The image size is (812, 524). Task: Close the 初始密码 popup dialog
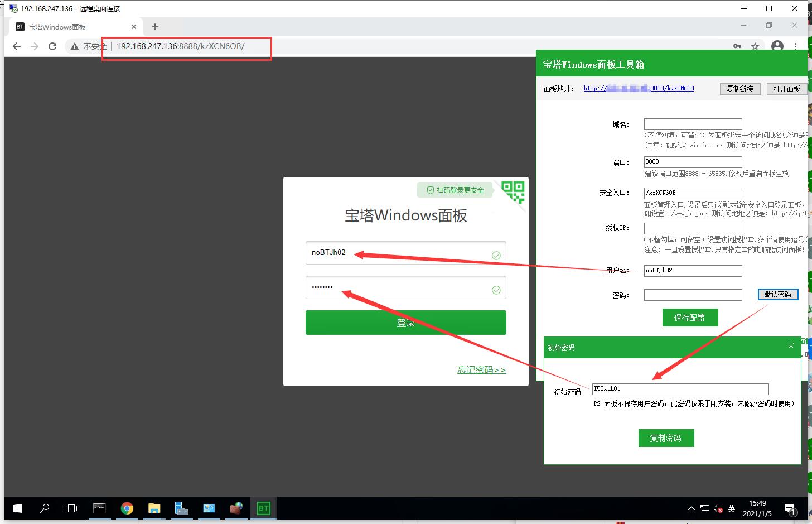[x=791, y=346]
